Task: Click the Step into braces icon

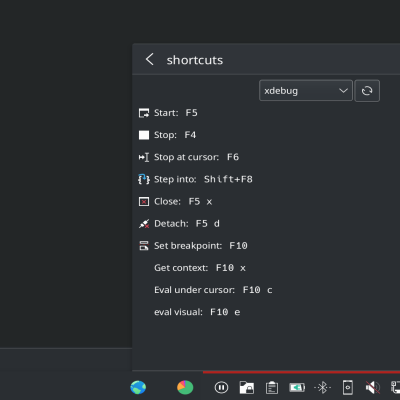Action: tap(144, 179)
